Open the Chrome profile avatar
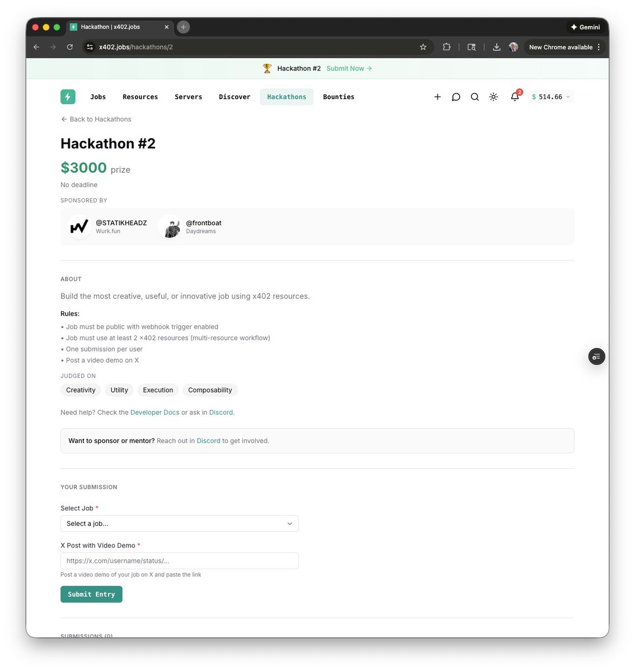Viewport: 635px width, 672px height. tap(513, 47)
